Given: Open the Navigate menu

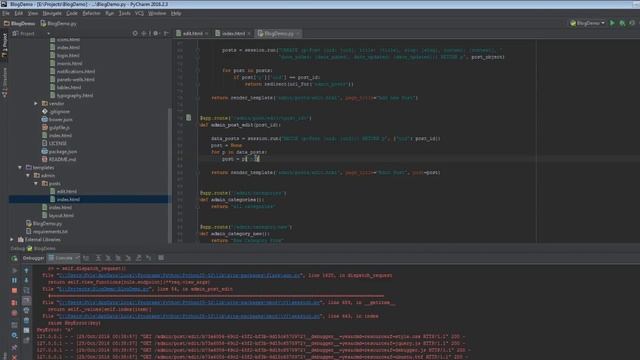Looking at the screenshot, I should click(52, 13).
